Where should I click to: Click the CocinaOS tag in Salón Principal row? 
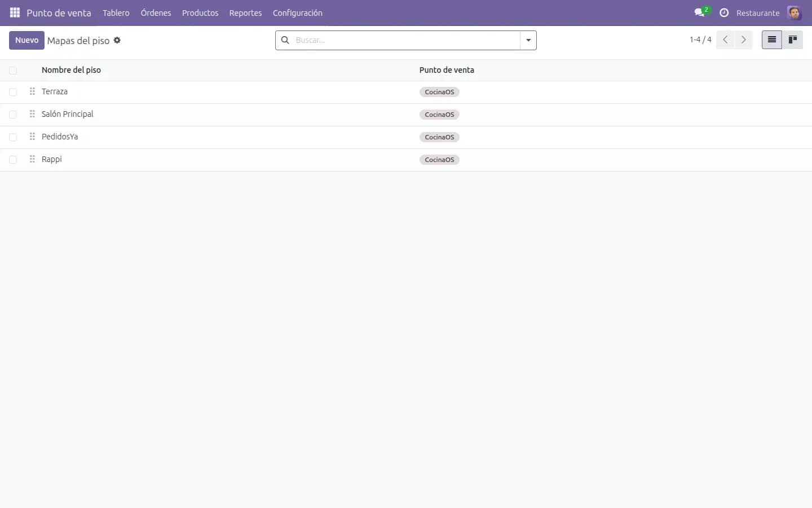coord(439,115)
